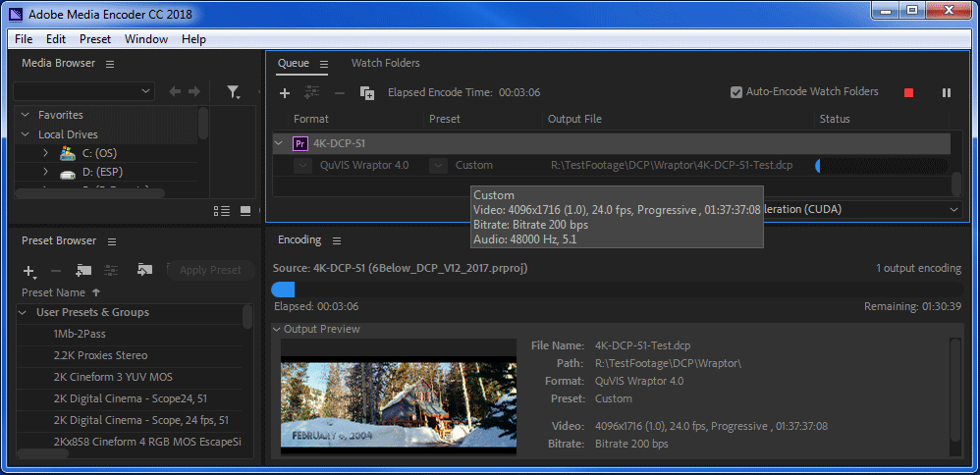
Task: Click the Add Output icon in Queue toolbar
Action: [312, 93]
